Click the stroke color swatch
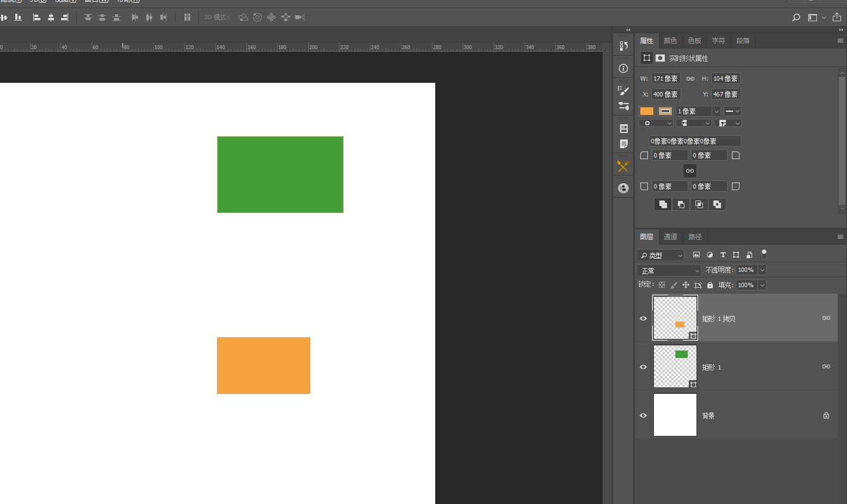Viewport: 847px width, 504px height. point(665,111)
